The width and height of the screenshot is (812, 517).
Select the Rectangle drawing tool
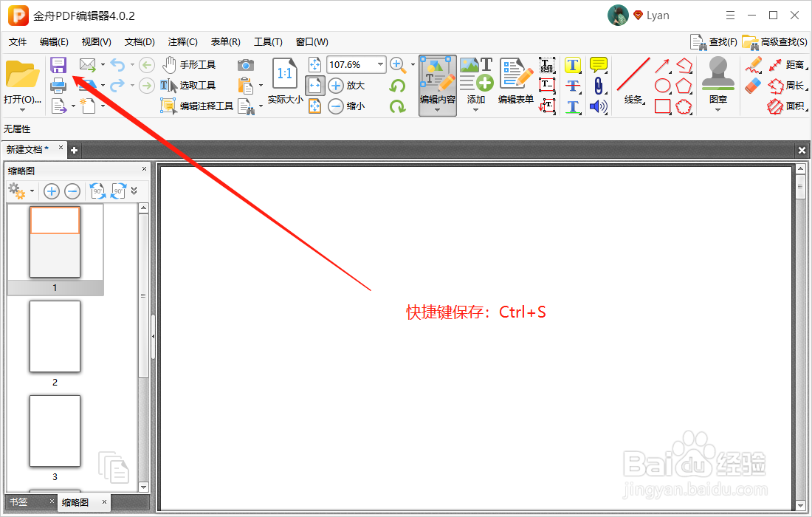click(662, 106)
